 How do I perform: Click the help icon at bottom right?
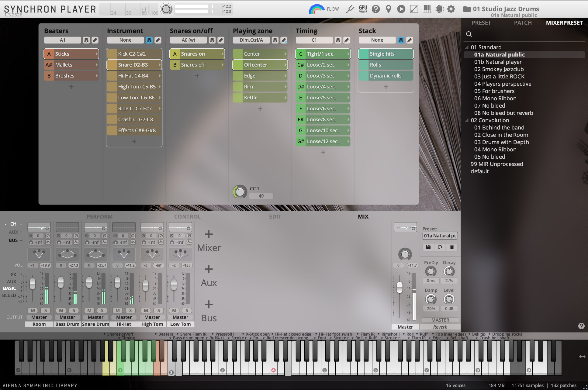[x=581, y=326]
